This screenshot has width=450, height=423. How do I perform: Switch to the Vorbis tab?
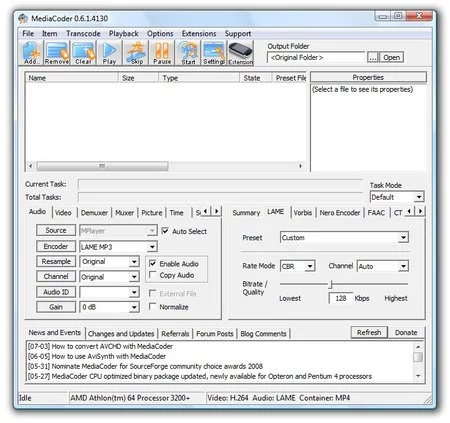pos(303,213)
